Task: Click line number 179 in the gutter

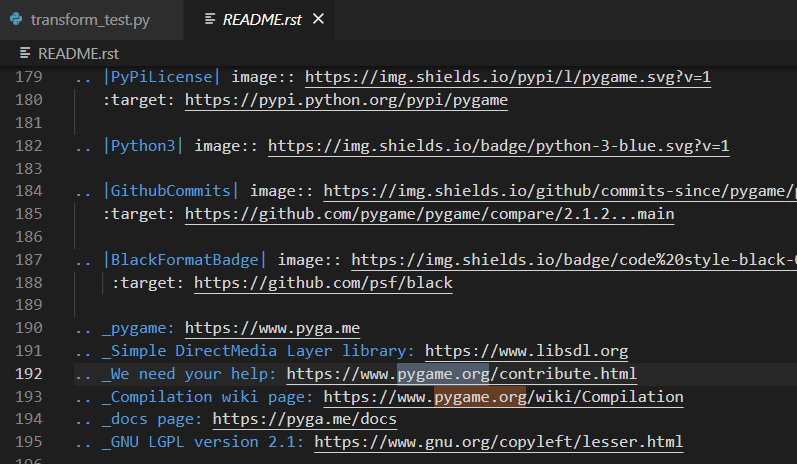Action: (x=29, y=77)
